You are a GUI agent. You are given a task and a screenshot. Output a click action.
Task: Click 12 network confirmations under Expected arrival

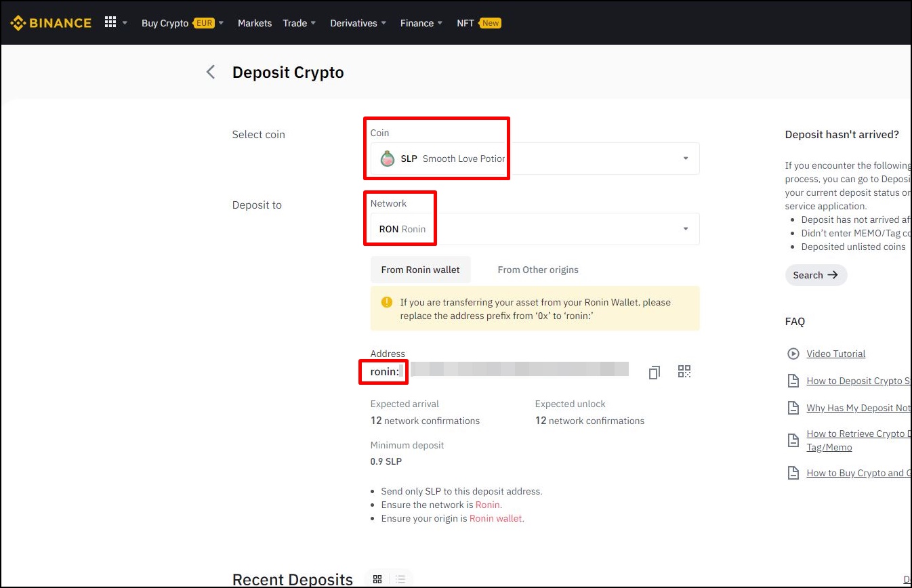click(425, 421)
